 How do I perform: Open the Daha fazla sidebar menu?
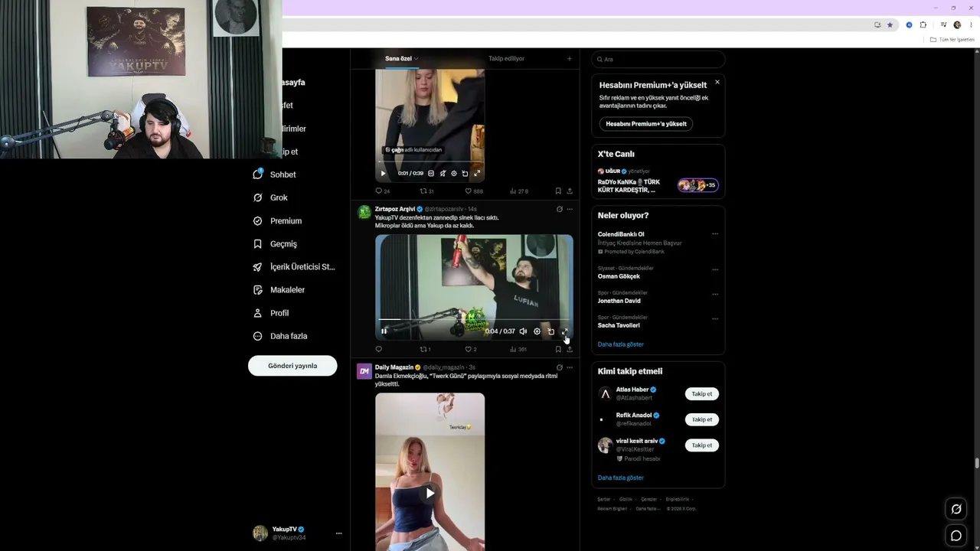280,336
